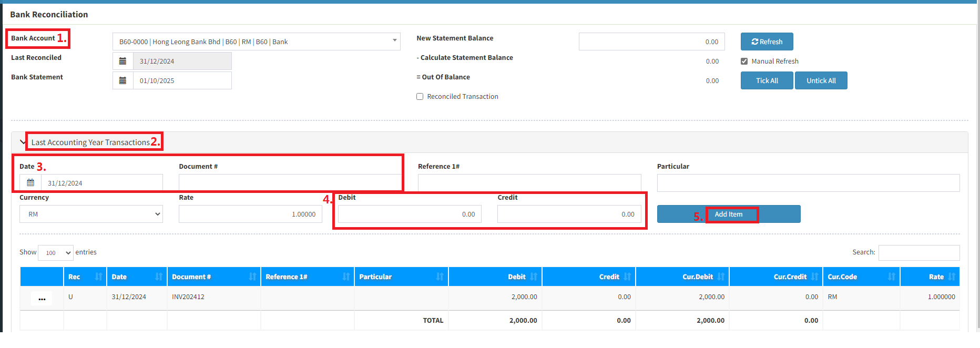Enable the Reconciled Transaction checkbox

pyautogui.click(x=420, y=97)
